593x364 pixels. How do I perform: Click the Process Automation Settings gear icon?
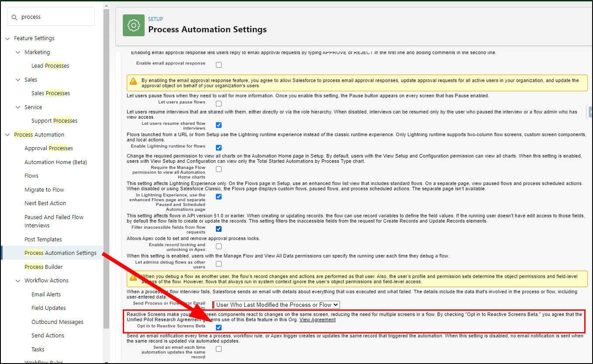pos(133,25)
